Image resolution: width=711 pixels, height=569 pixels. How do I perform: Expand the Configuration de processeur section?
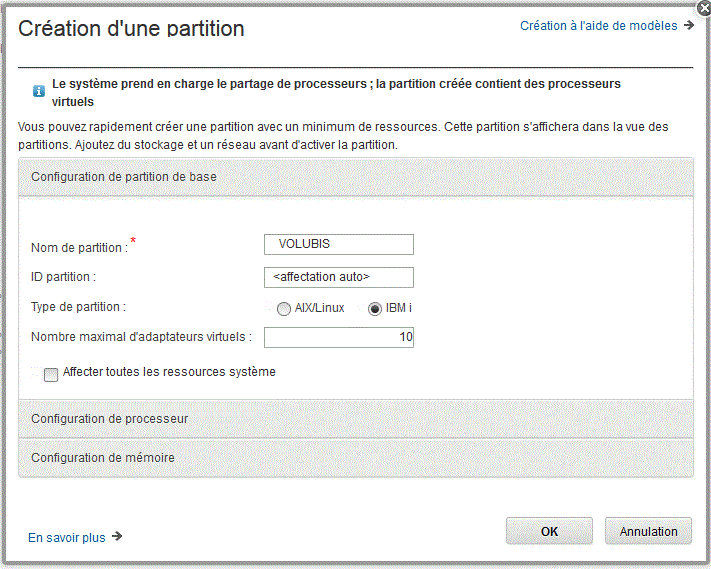(356, 418)
